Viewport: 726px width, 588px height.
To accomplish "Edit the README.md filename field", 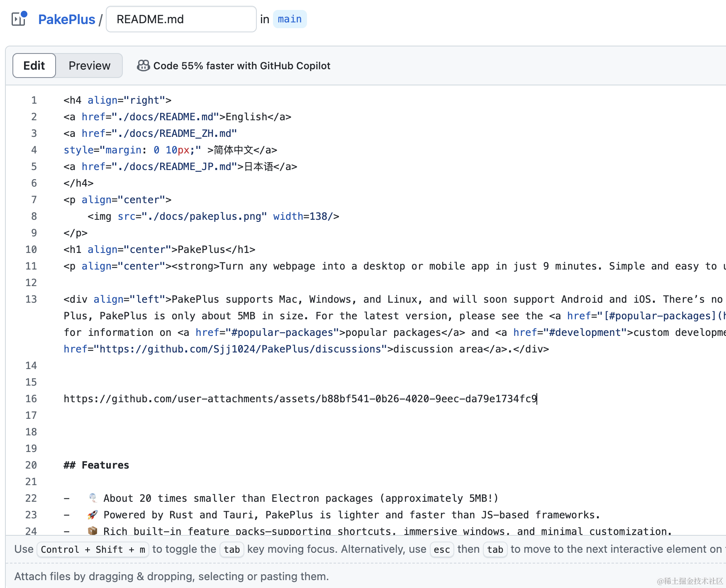I will (x=181, y=19).
